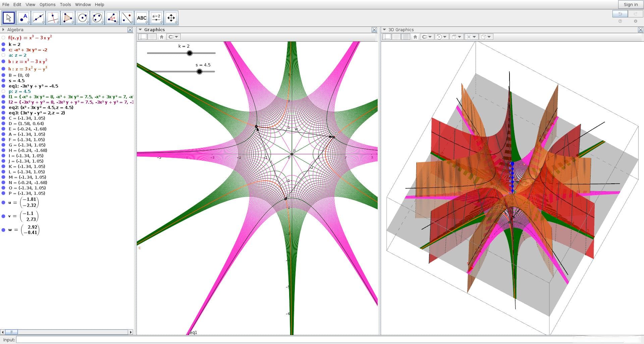Viewport: 644px width, 344px height.
Task: Toggle axes in the 3D Graphics style bar
Action: pos(387,37)
